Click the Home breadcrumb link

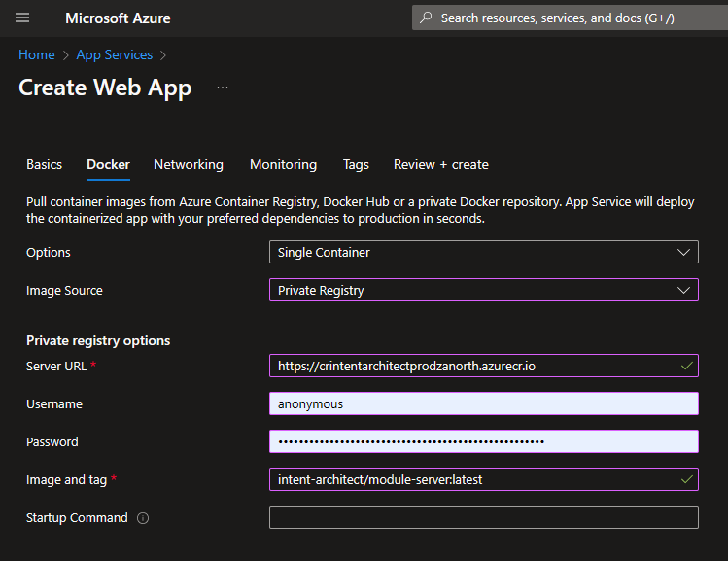pos(37,55)
